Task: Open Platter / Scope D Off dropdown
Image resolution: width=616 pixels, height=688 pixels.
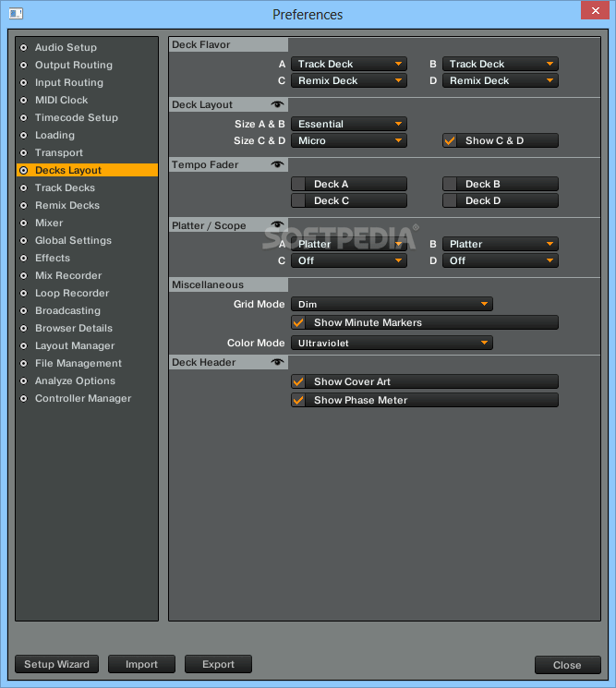Action: (501, 260)
